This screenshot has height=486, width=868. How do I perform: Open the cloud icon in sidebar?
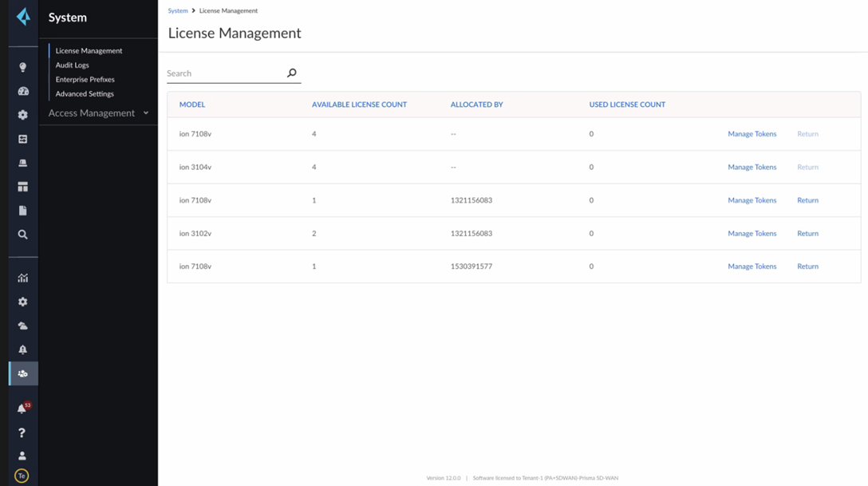tap(23, 326)
